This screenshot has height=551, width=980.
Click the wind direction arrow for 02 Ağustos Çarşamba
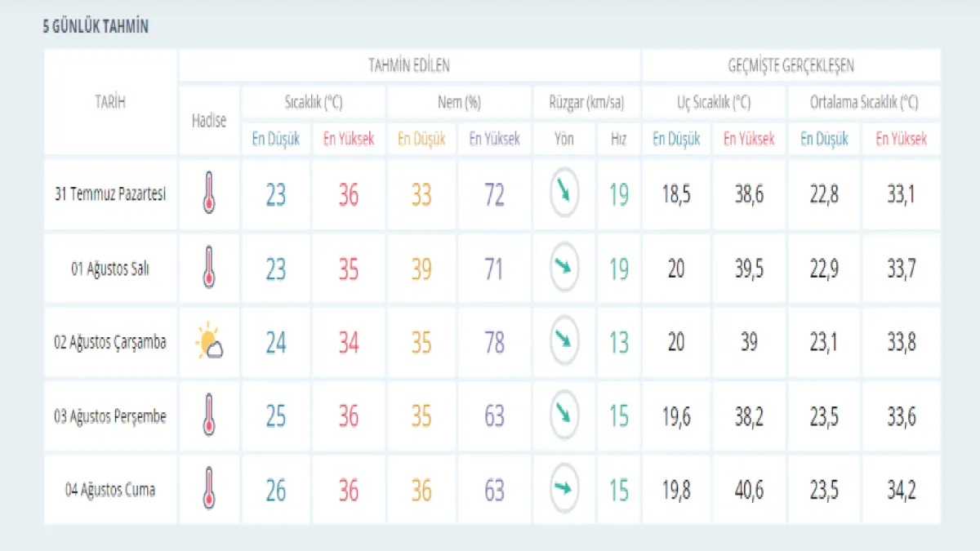[564, 341]
